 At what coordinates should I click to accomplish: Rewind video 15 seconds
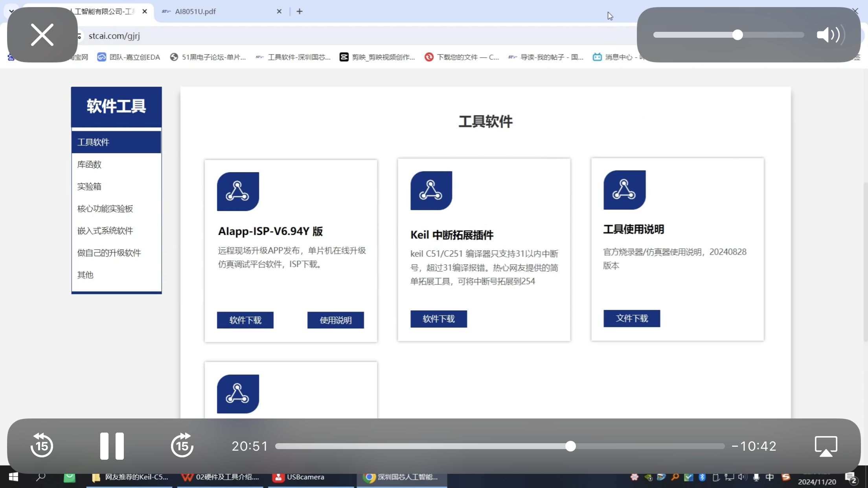point(42,446)
